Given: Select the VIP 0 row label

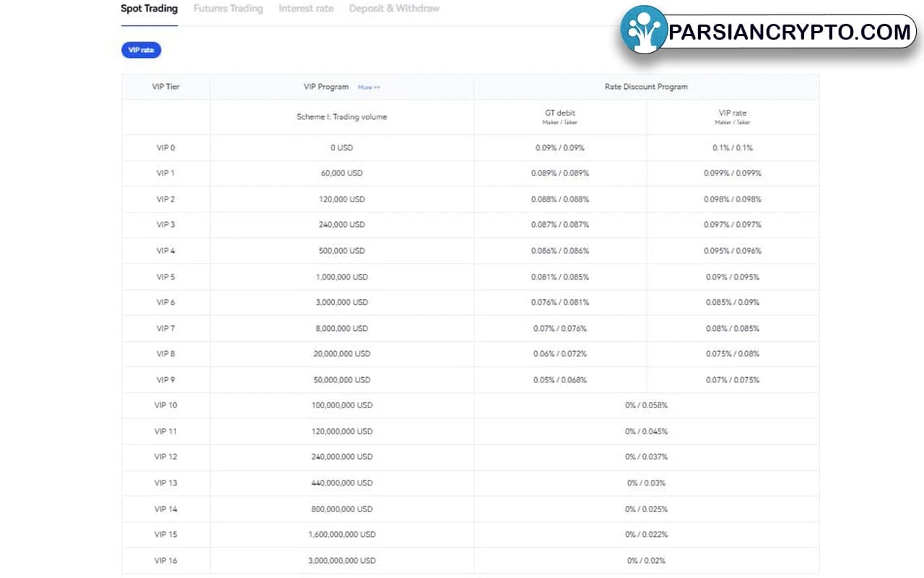Looking at the screenshot, I should pyautogui.click(x=166, y=148).
